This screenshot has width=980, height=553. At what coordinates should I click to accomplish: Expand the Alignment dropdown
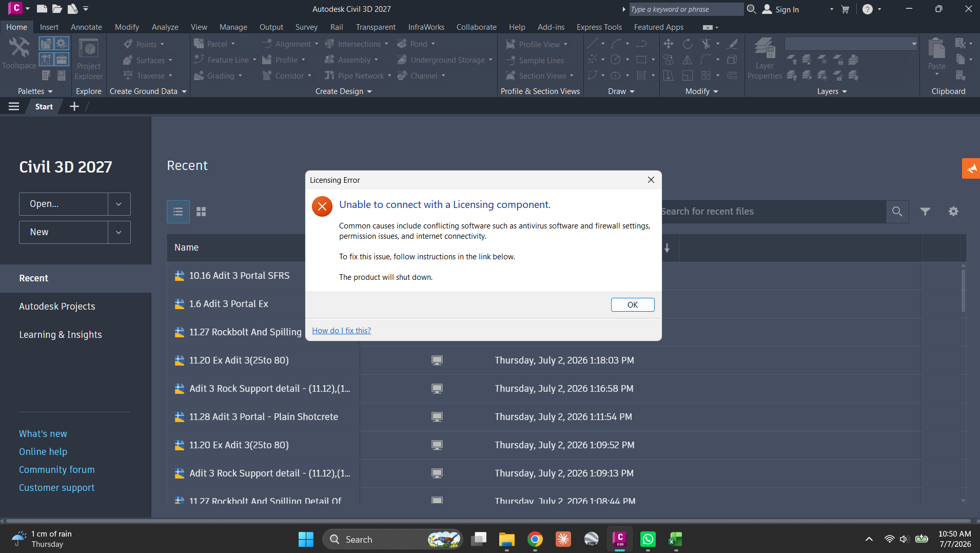(x=316, y=44)
